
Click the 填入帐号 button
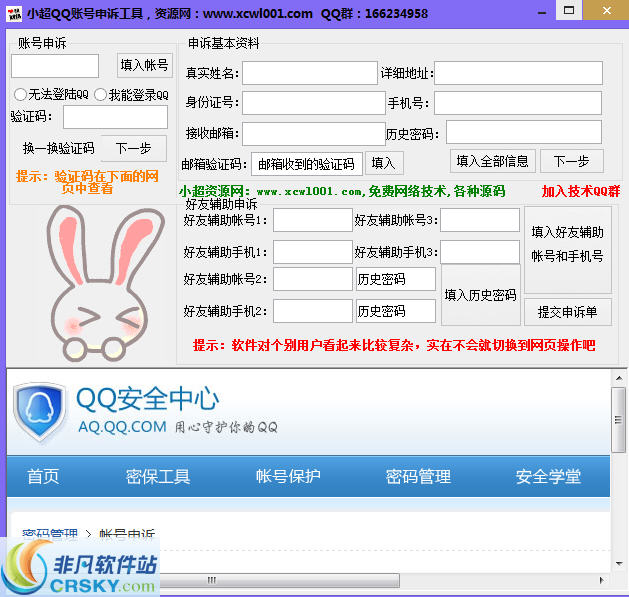(x=145, y=65)
